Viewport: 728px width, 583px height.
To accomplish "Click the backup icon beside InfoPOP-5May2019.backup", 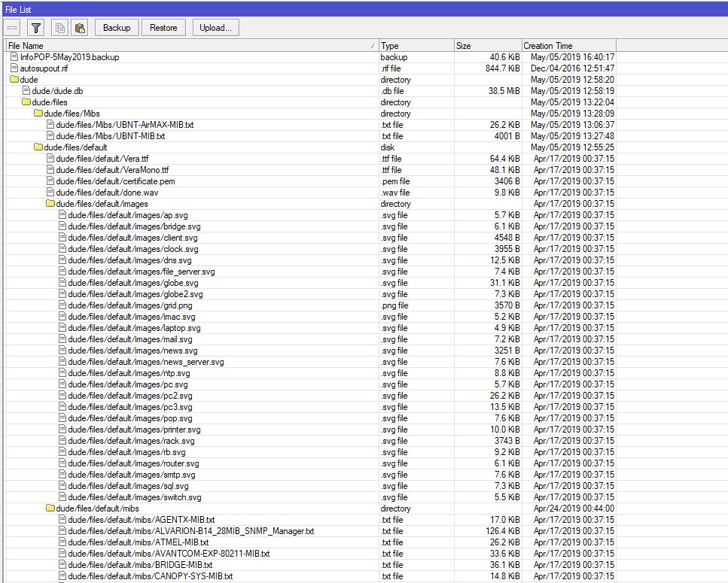I will [15, 56].
